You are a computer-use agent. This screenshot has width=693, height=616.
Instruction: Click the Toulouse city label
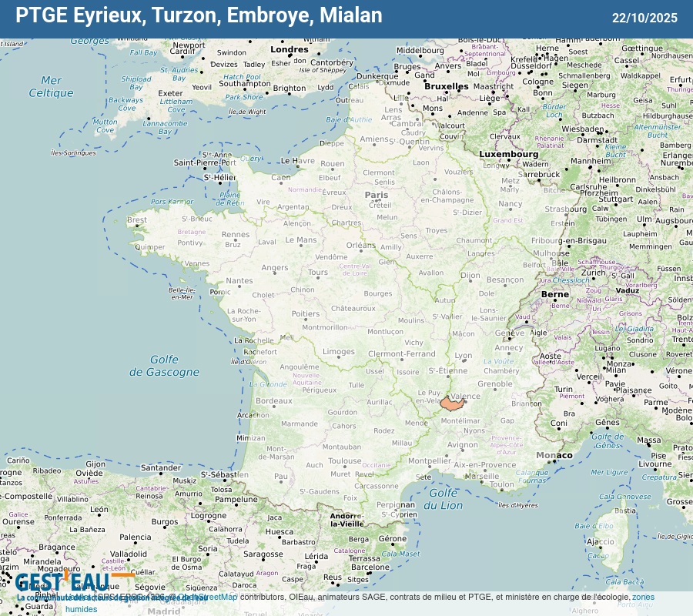point(344,460)
